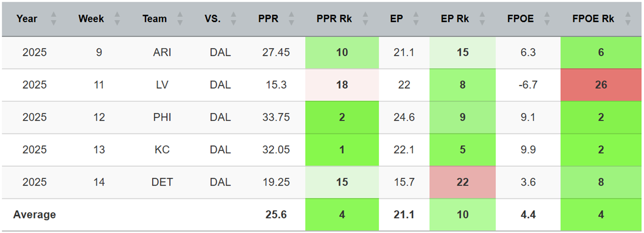This screenshot has width=644, height=233.
Task: Click the sort arrows beside Team
Action: click(x=180, y=19)
